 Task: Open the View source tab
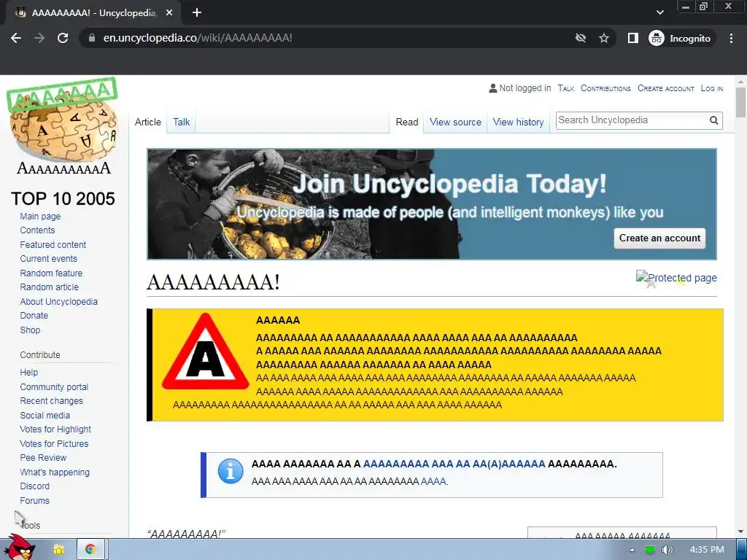(455, 122)
